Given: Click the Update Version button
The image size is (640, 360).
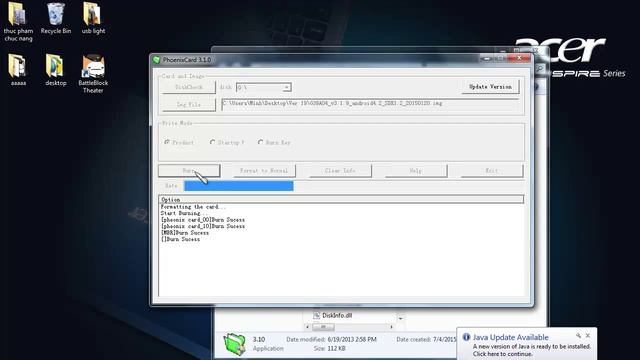Looking at the screenshot, I should click(490, 87).
